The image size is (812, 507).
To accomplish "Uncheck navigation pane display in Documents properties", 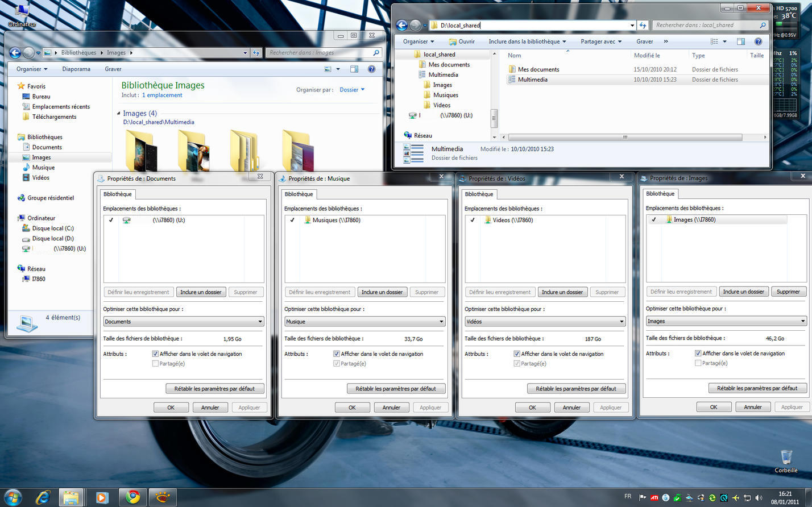I will point(155,354).
